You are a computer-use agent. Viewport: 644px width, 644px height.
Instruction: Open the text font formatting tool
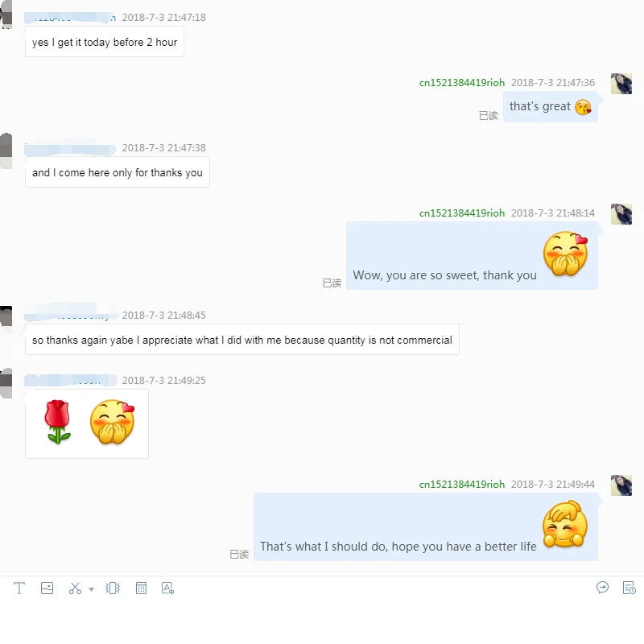(x=19, y=588)
